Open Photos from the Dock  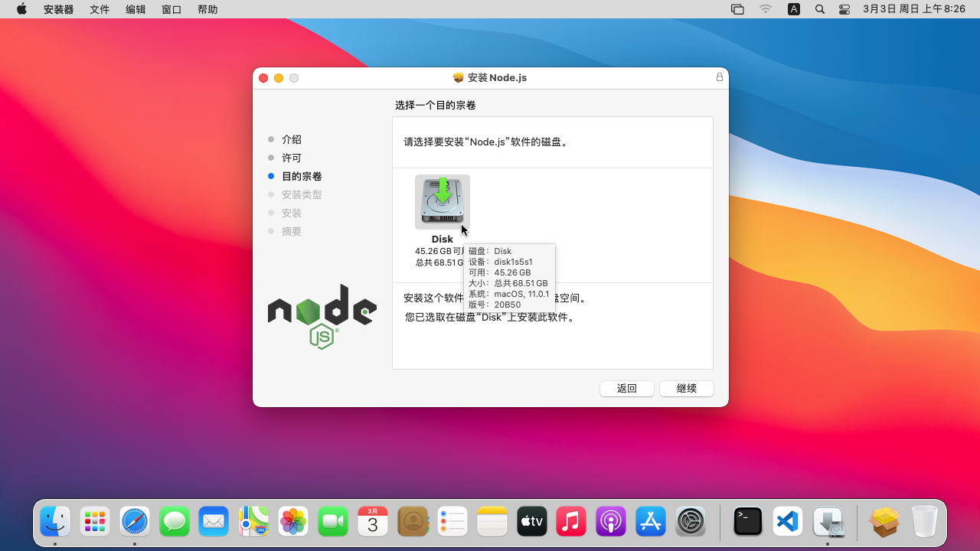293,522
